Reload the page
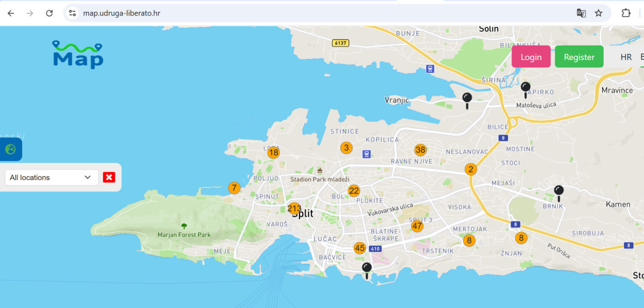 (49, 13)
